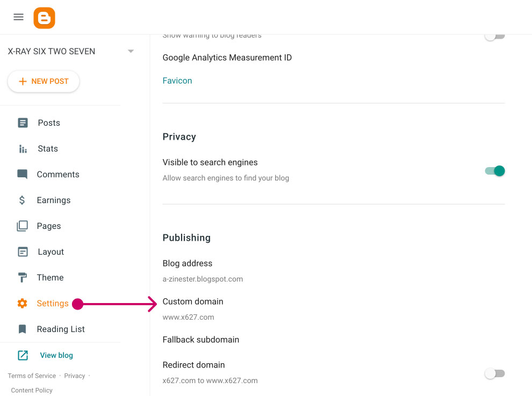Disable Visible to search engines toggle

point(494,171)
